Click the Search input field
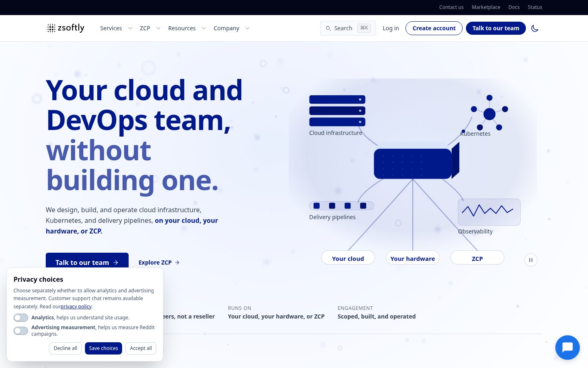This screenshot has width=588, height=368. coord(348,28)
